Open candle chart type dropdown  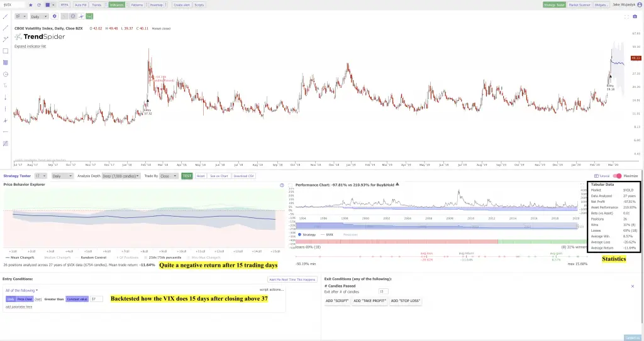tap(21, 16)
